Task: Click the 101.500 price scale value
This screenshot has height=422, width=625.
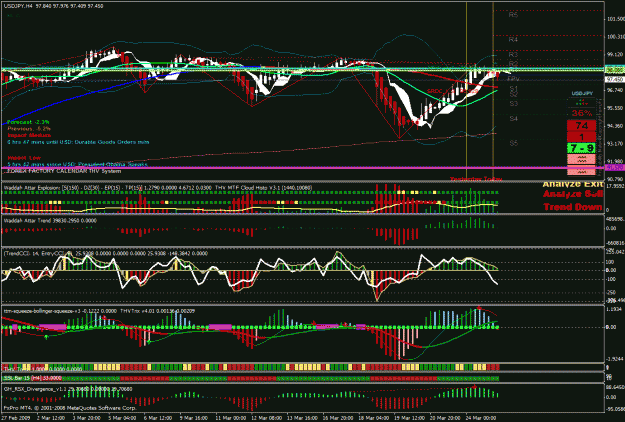Action: point(616,19)
